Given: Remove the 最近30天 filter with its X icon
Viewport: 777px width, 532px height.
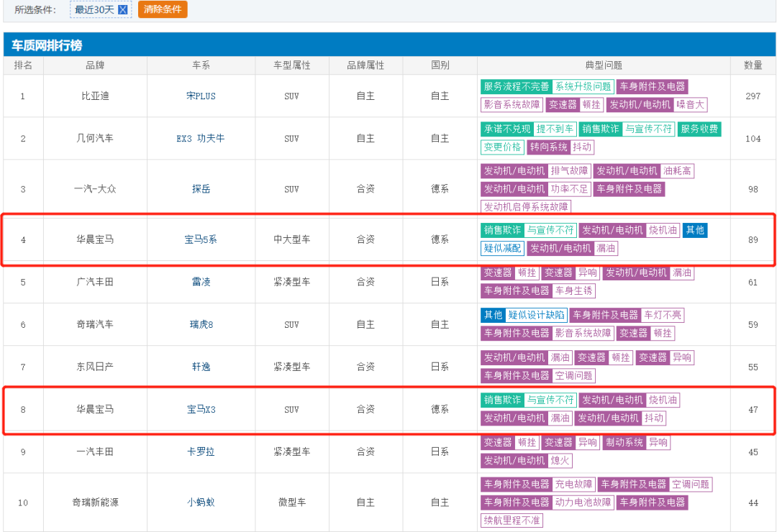Looking at the screenshot, I should (123, 9).
